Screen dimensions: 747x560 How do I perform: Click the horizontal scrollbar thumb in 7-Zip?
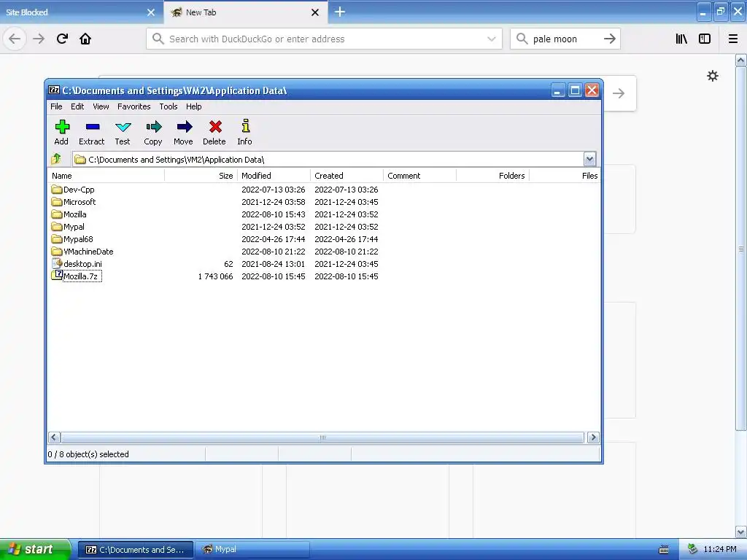point(322,437)
